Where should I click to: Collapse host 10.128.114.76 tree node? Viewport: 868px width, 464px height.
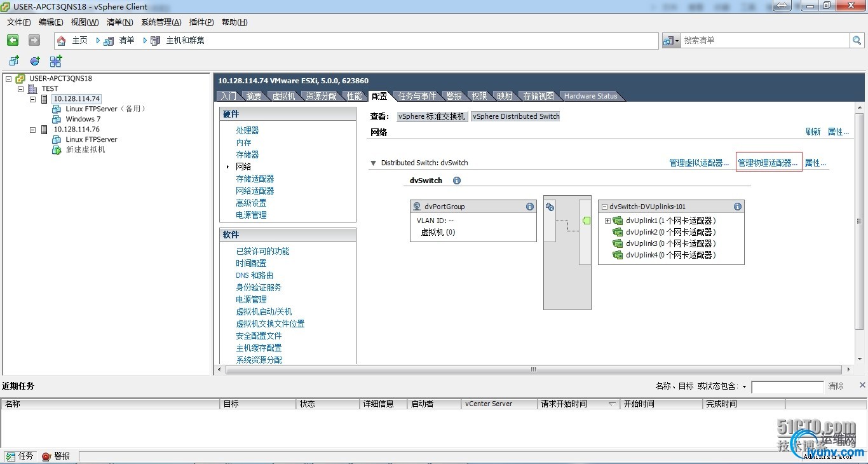pos(33,130)
